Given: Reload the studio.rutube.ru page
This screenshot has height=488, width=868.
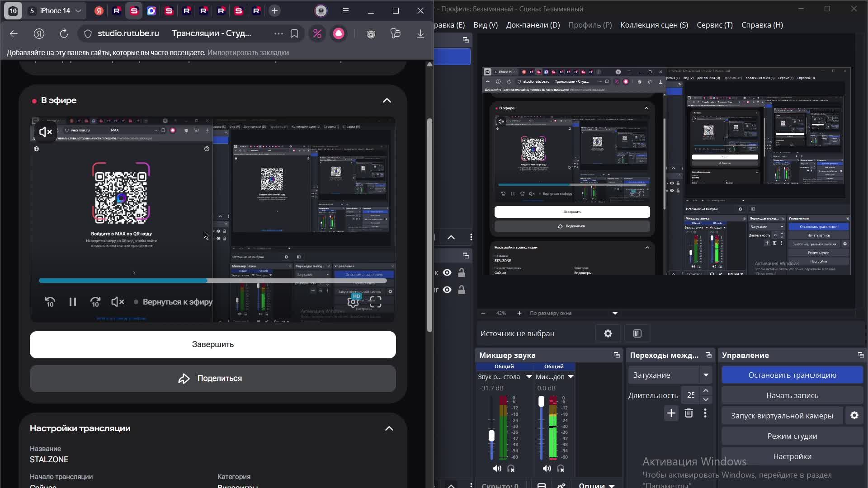Looking at the screenshot, I should pyautogui.click(x=64, y=33).
